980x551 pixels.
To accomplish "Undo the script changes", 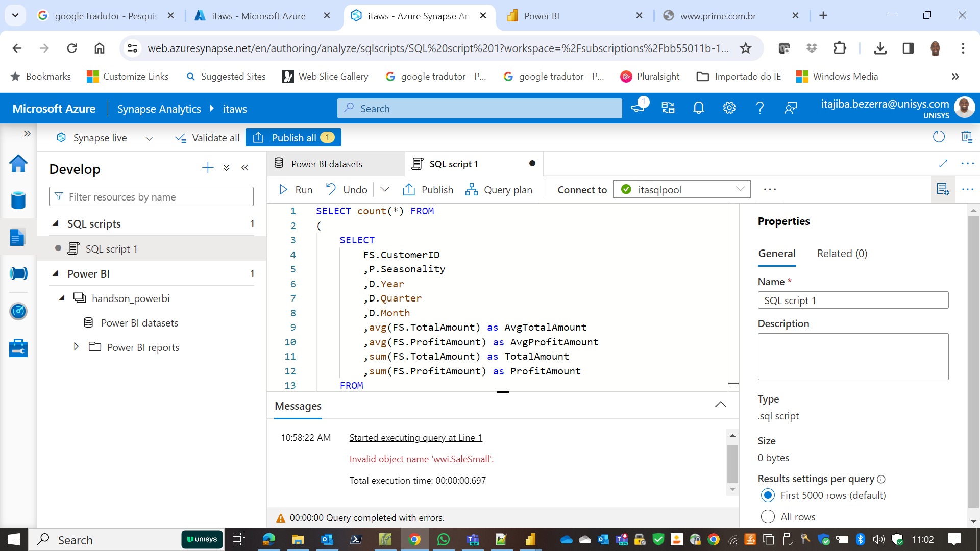I will pos(347,190).
